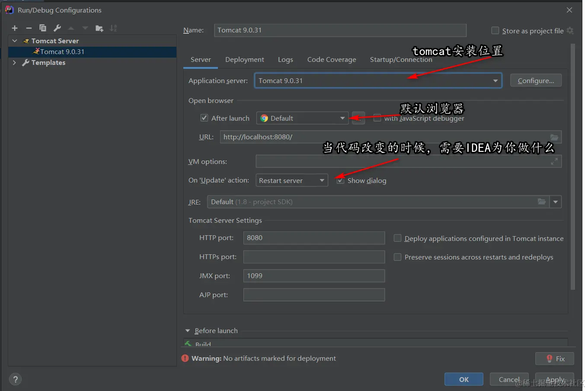
Task: Click the red warning error icon
Action: tap(185, 358)
